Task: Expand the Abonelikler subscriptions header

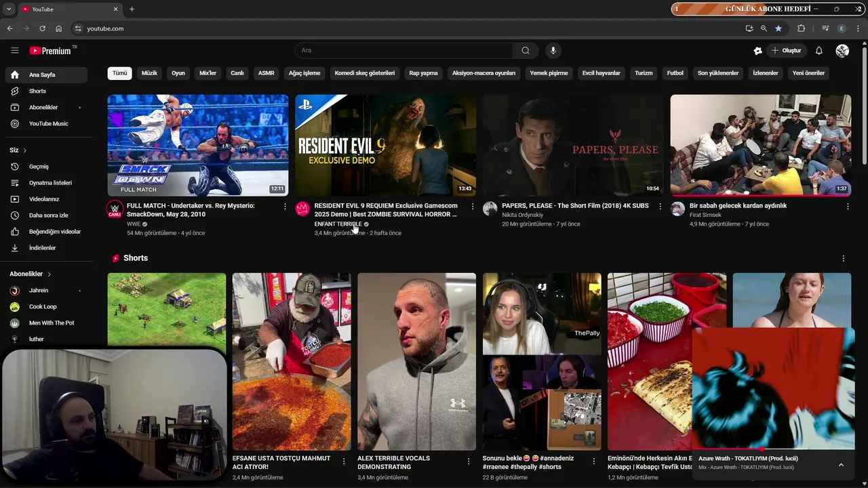Action: click(x=29, y=274)
